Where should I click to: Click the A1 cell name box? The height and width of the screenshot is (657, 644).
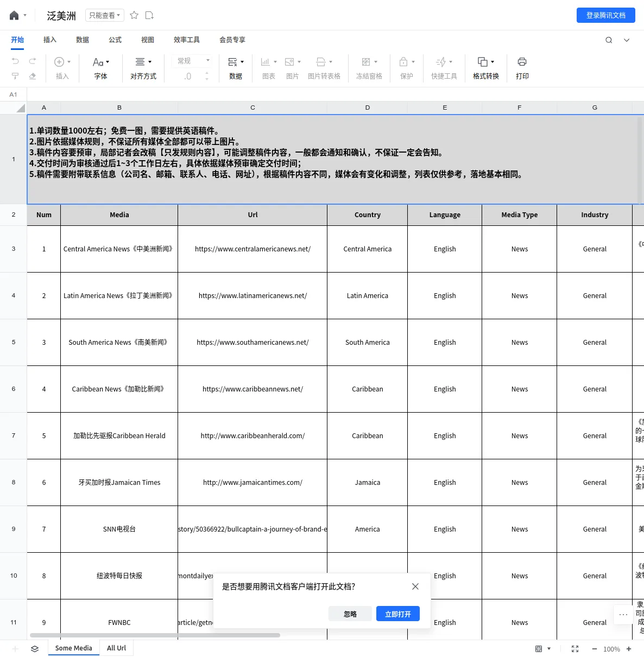point(14,94)
